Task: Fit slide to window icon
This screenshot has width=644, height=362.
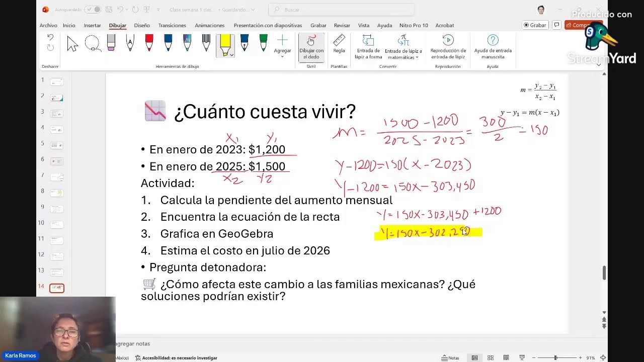Action: [603, 358]
